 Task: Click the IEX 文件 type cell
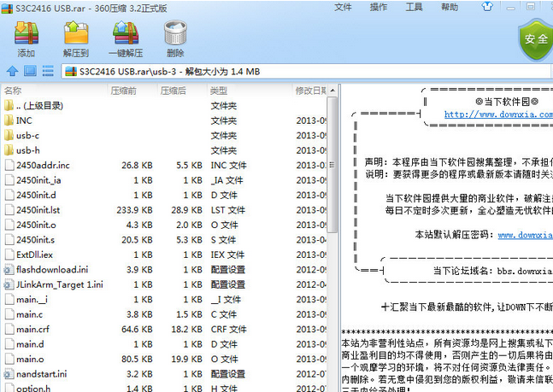[x=227, y=255]
